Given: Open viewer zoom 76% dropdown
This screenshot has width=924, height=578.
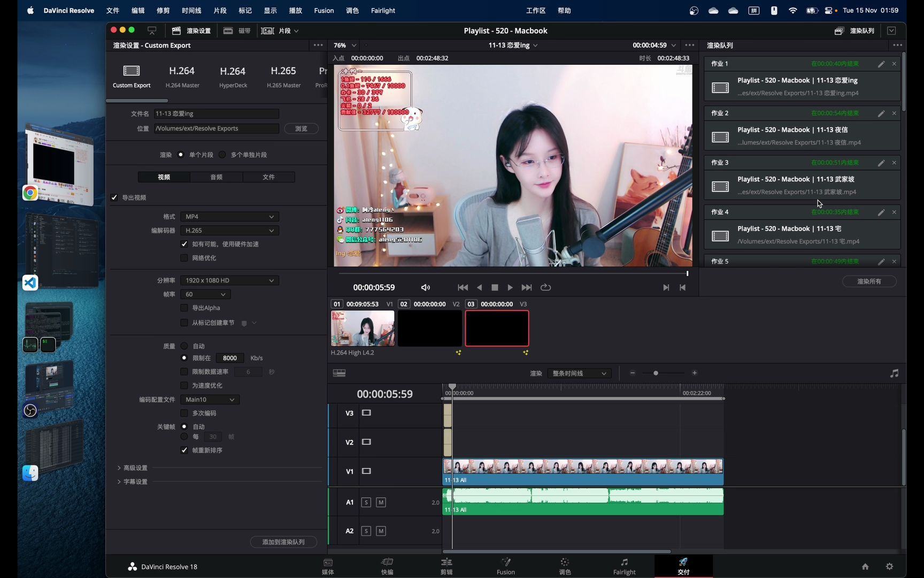Looking at the screenshot, I should [344, 45].
